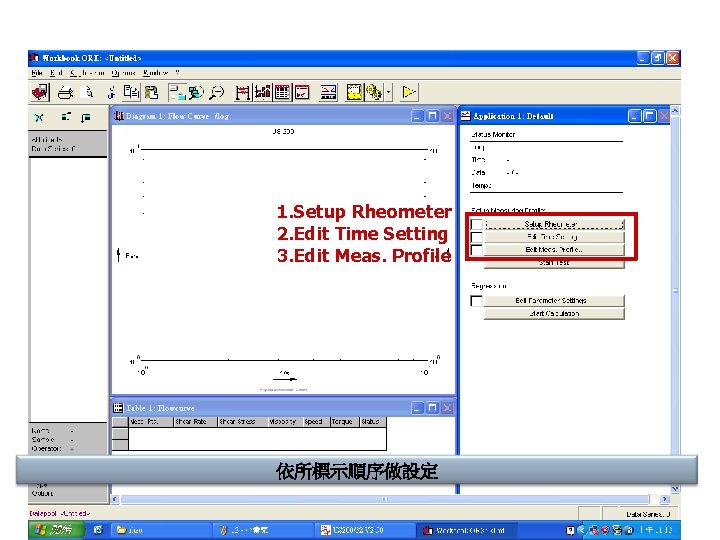Click the vertical scrollbar up arrow
This screenshot has width=720, height=540.
pos(675,111)
